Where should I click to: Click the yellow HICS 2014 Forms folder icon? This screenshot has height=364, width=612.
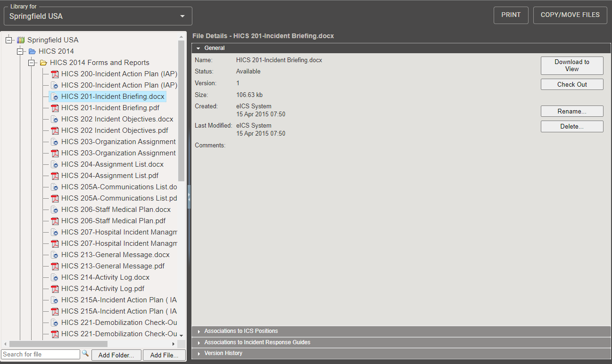[x=43, y=63]
